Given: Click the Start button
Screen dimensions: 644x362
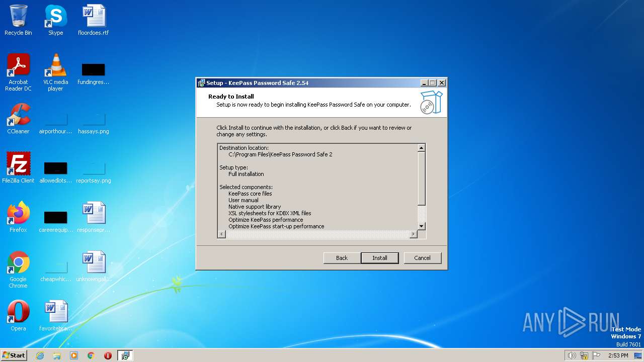Looking at the screenshot, I should (14, 355).
